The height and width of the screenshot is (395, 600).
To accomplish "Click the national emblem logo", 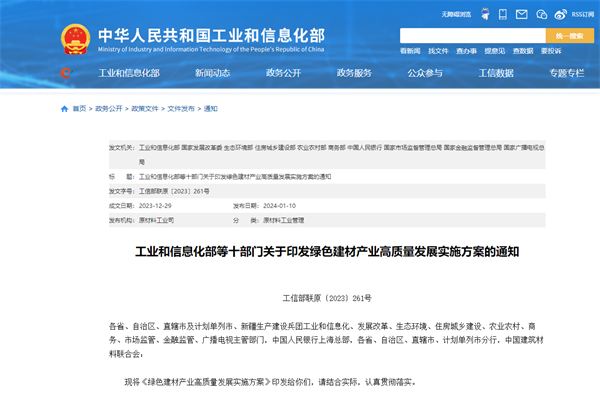I will point(75,39).
